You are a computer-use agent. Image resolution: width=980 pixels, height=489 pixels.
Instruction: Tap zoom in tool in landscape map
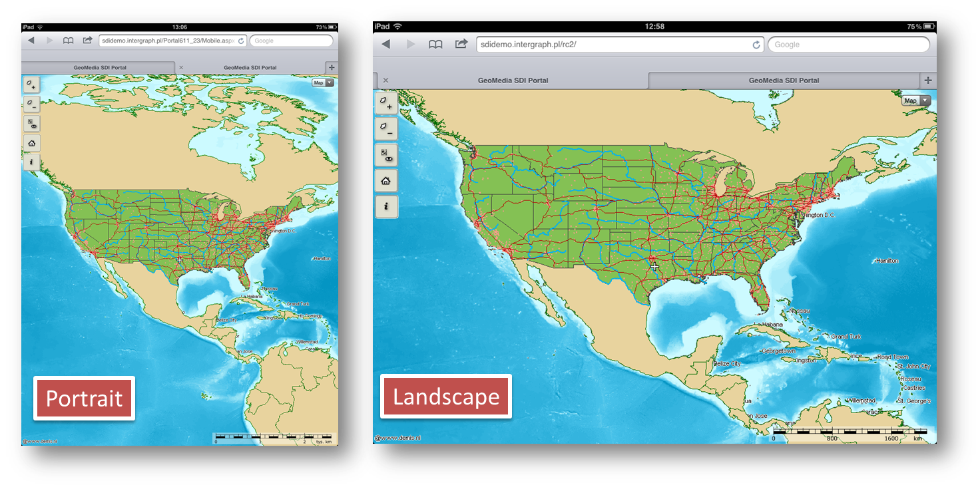(386, 103)
